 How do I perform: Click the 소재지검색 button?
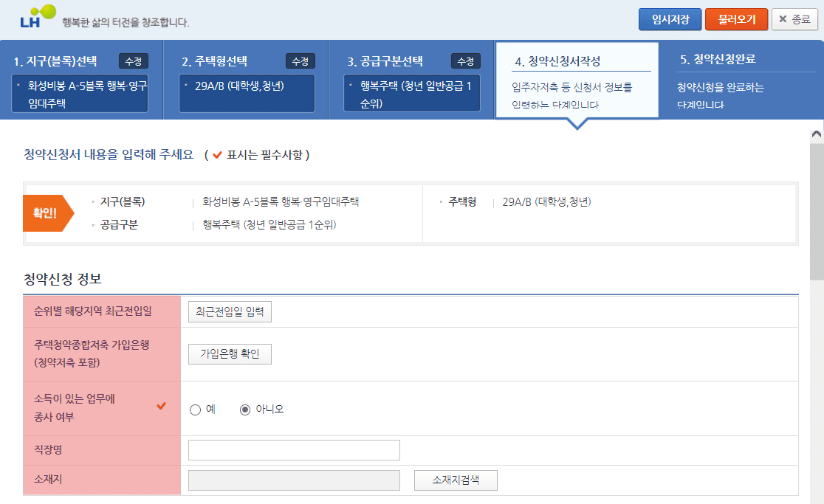pos(456,480)
